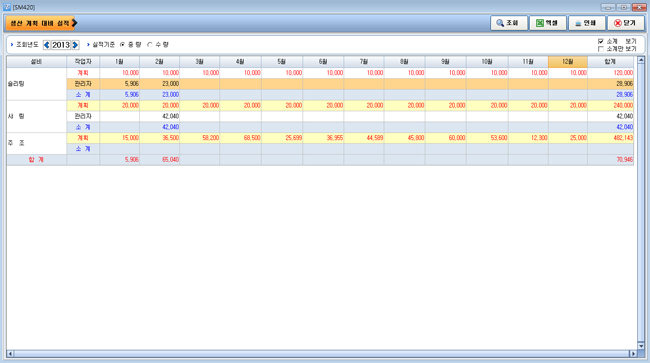The height and width of the screenshot is (363, 650).
Task: Select the highlighted 12월 column header
Action: click(568, 62)
